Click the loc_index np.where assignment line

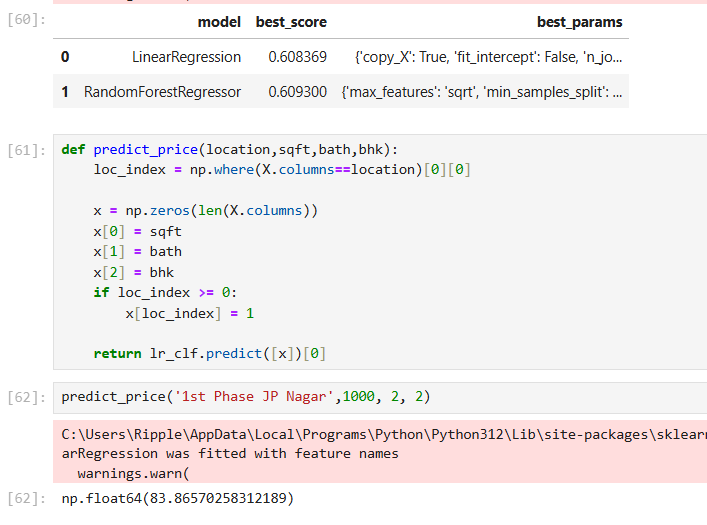[x=282, y=170]
